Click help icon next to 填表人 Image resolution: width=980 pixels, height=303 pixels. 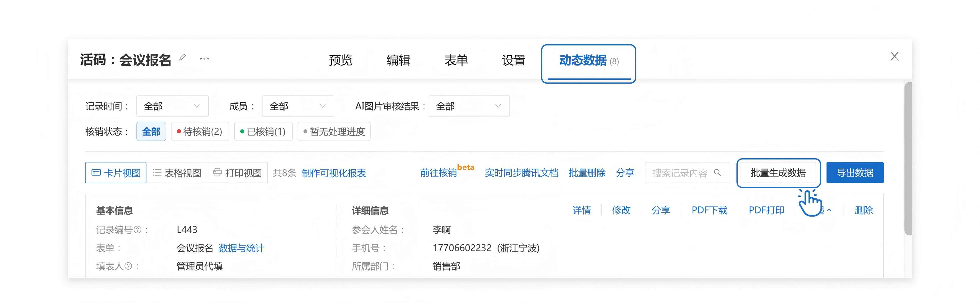coord(129,266)
